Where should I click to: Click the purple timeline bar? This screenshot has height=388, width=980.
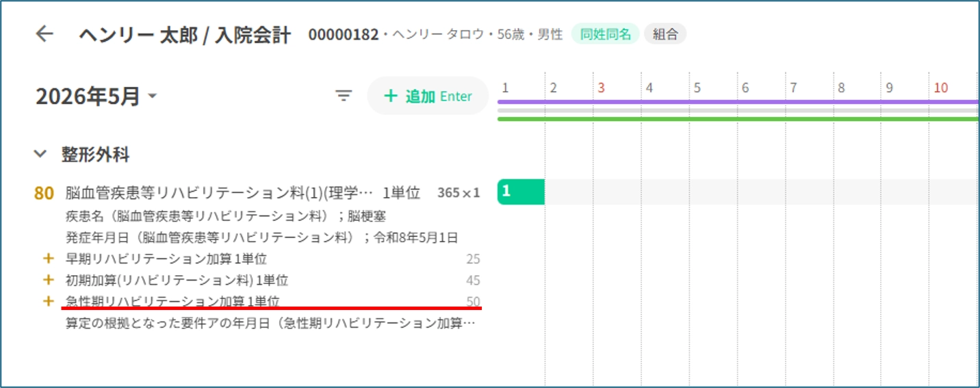tap(738, 102)
